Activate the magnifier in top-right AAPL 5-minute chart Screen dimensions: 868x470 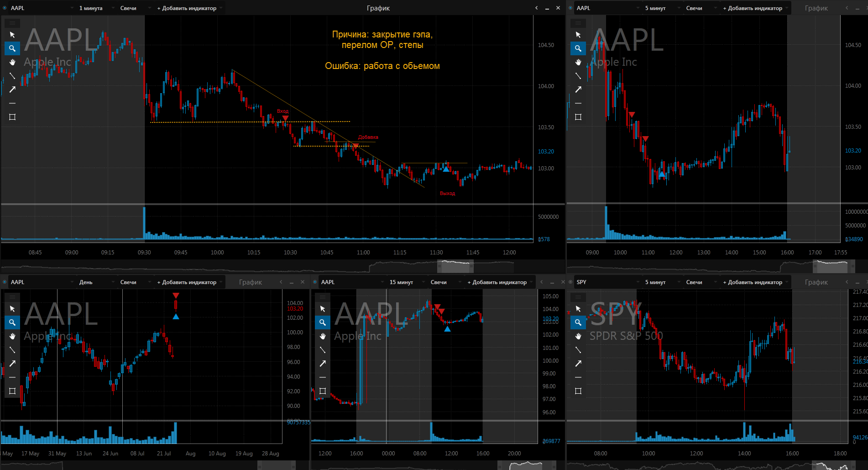(x=578, y=48)
